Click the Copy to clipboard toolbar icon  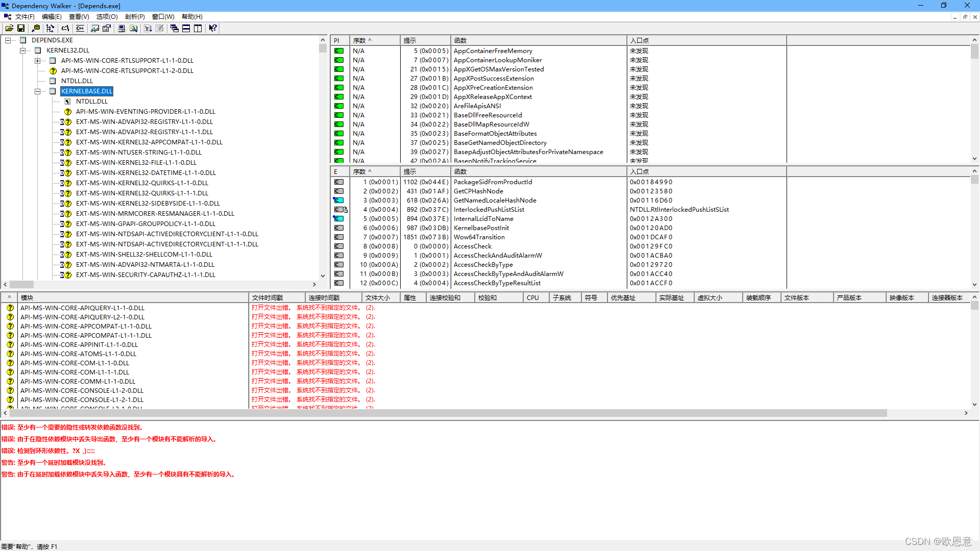36,29
